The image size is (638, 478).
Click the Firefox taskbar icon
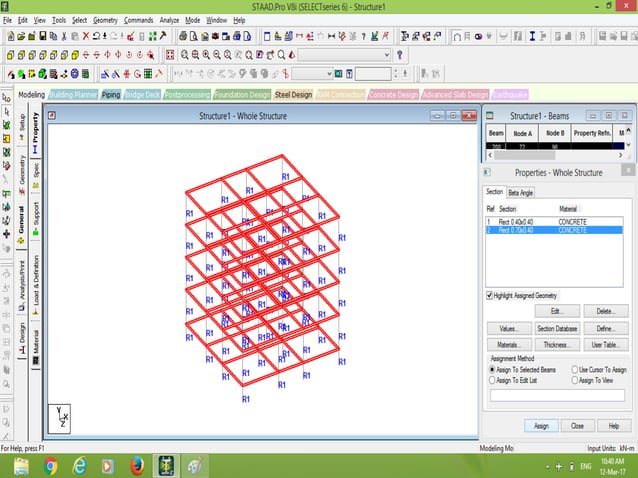point(136,466)
